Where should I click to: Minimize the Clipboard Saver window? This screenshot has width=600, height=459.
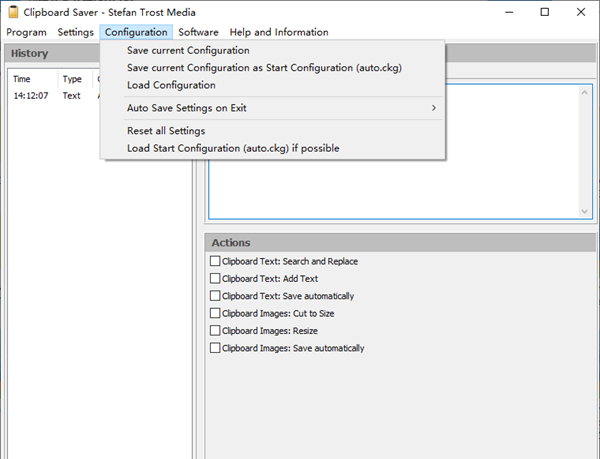click(509, 12)
